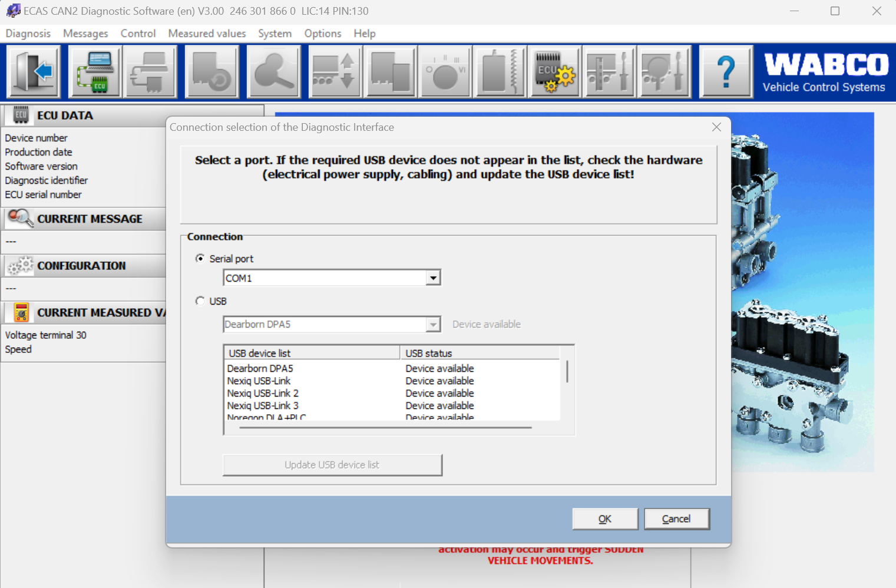Click the Device number label
Image resolution: width=896 pixels, height=588 pixels.
click(37, 138)
